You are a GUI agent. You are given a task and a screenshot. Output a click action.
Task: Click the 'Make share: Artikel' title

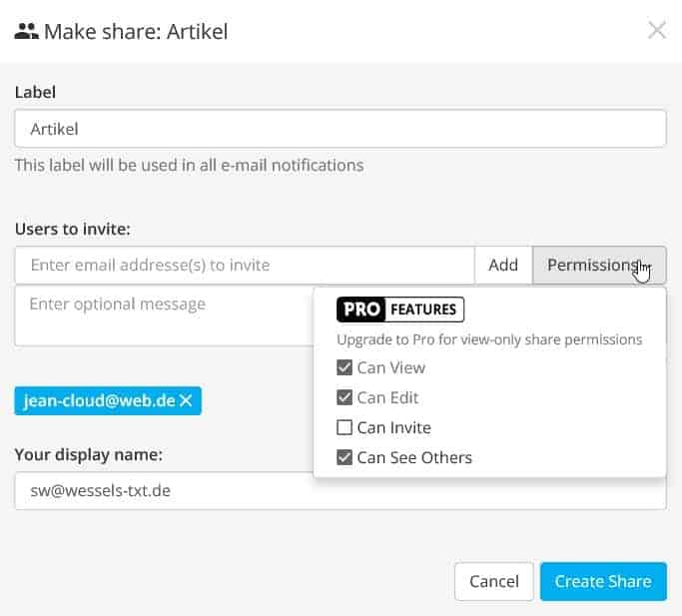tap(136, 31)
